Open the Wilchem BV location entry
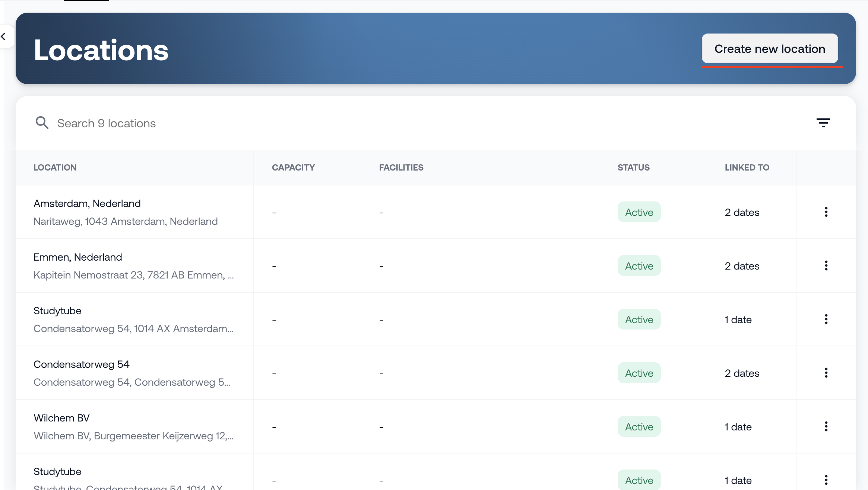The height and width of the screenshot is (490, 868). pyautogui.click(x=62, y=418)
